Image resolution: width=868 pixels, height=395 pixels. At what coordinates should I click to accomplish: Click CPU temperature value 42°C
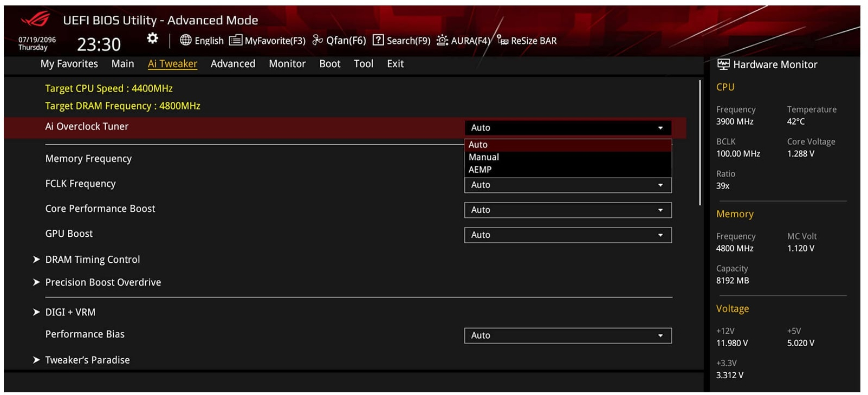click(x=796, y=121)
